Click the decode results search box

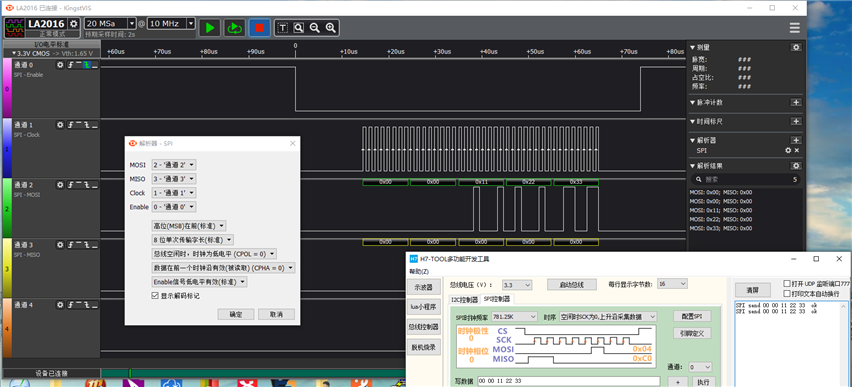pyautogui.click(x=746, y=179)
